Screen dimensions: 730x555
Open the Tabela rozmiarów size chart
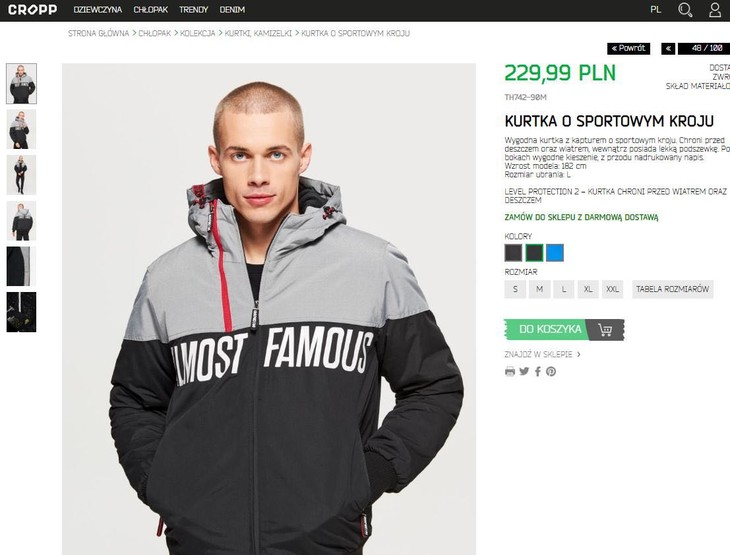tap(672, 289)
